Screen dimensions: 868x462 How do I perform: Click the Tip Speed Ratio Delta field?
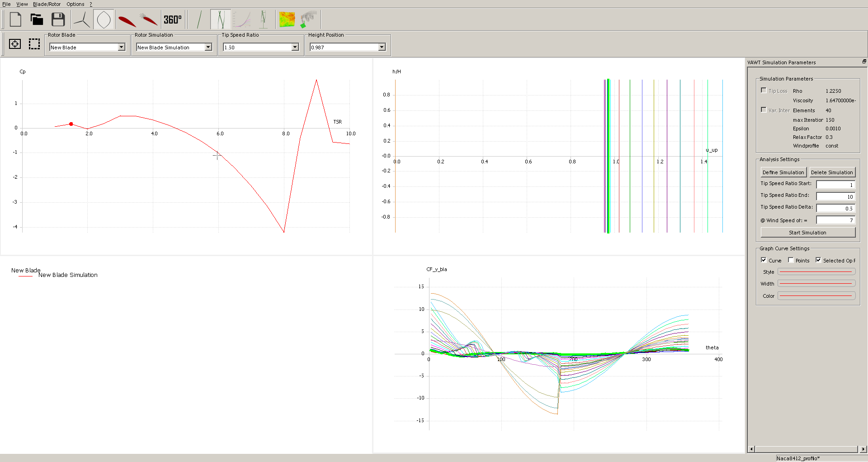835,208
